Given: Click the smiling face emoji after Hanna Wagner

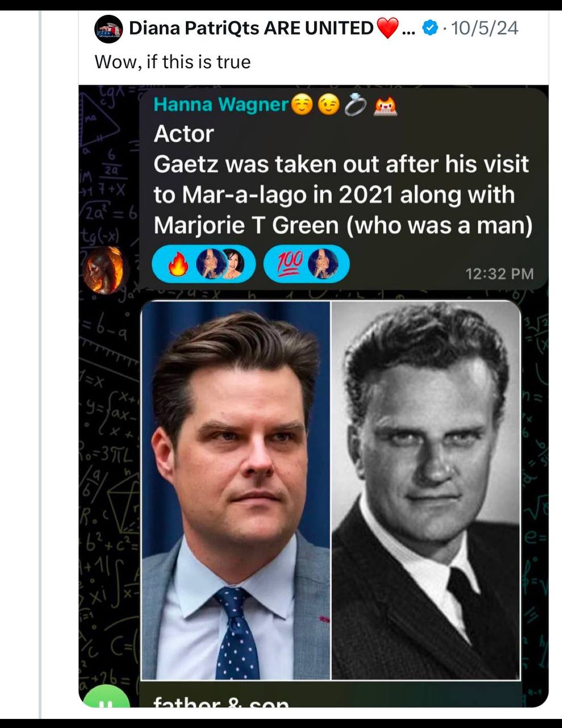Looking at the screenshot, I should (302, 105).
